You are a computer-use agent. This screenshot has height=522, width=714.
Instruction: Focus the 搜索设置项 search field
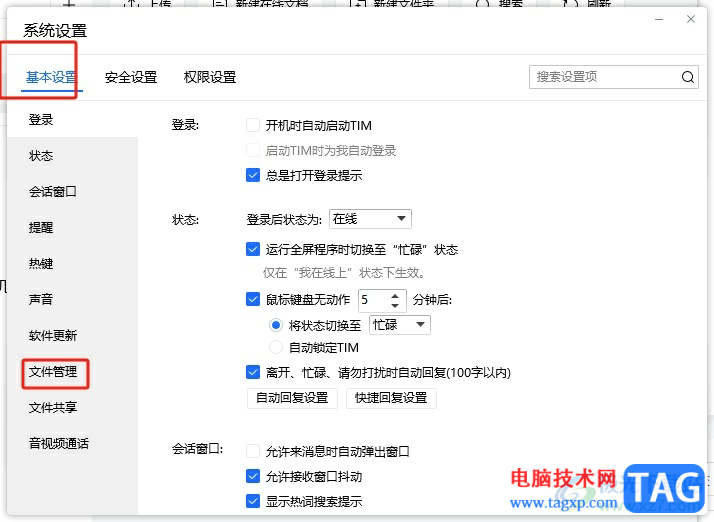[614, 77]
